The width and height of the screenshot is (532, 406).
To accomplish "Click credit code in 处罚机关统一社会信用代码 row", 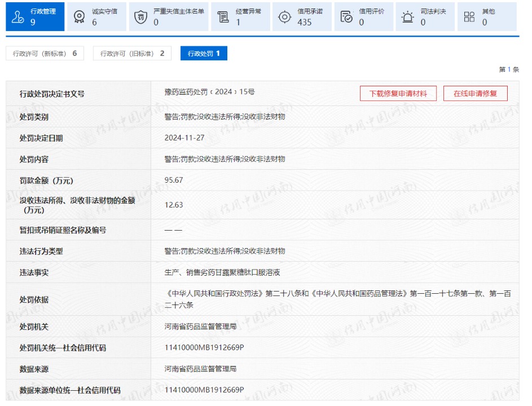I will tap(204, 348).
